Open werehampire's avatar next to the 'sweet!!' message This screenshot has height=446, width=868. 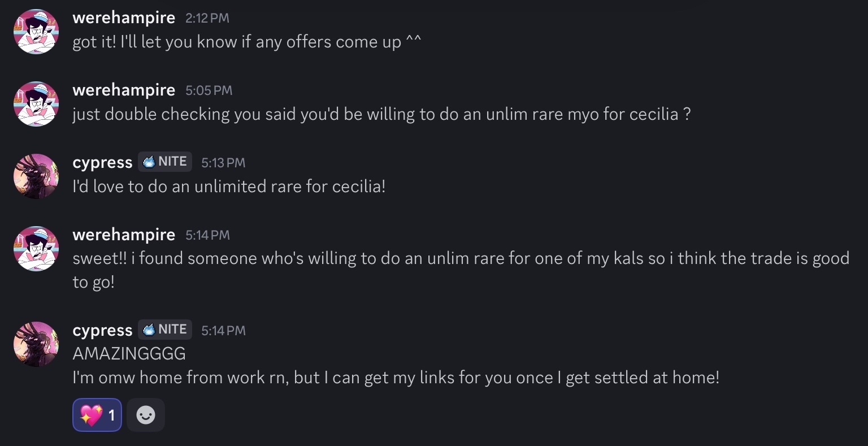coord(36,249)
